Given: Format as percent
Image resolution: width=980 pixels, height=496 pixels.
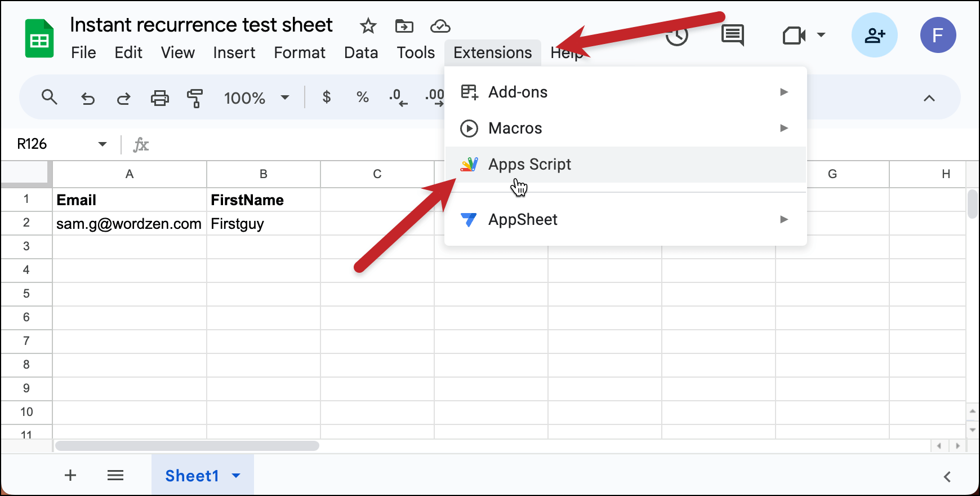Looking at the screenshot, I should [363, 98].
